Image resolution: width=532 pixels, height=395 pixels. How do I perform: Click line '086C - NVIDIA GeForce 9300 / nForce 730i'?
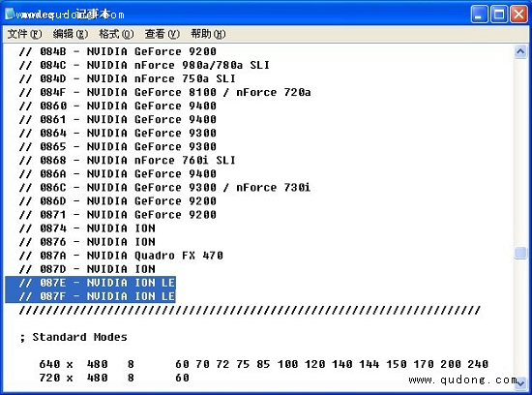click(164, 188)
